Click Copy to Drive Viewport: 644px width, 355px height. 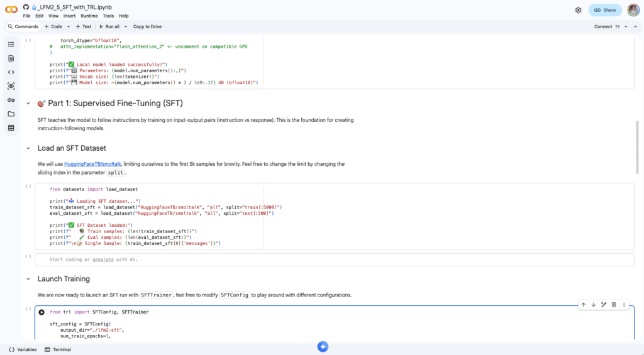pyautogui.click(x=147, y=26)
